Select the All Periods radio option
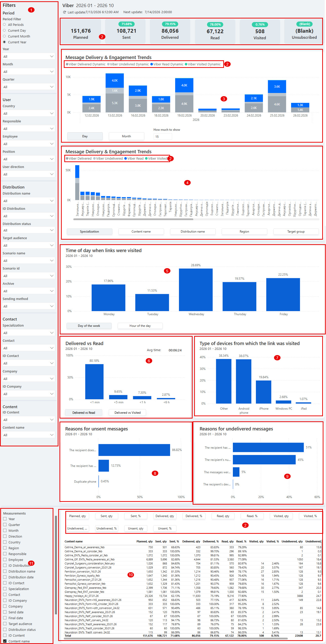326x644 pixels. pyautogui.click(x=4, y=25)
